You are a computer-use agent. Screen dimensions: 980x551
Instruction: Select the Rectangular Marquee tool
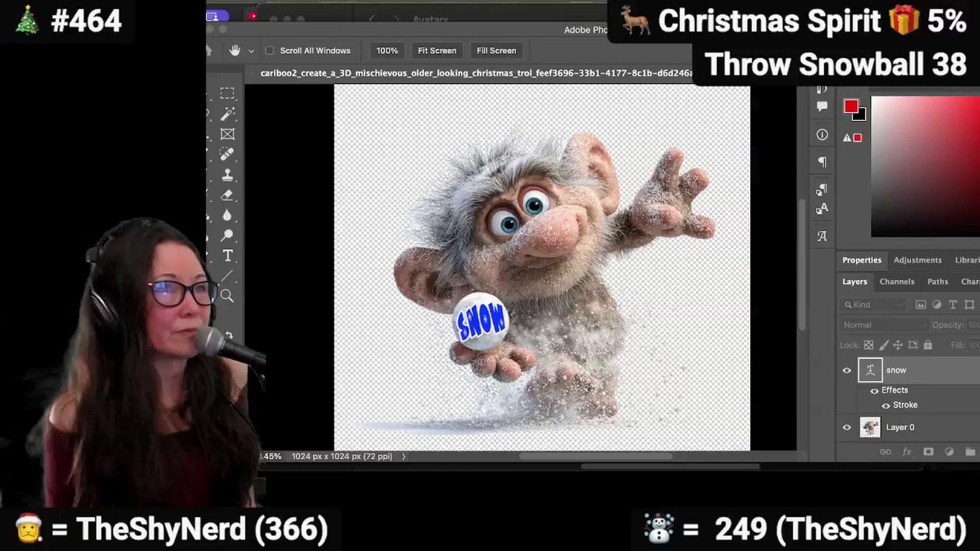click(227, 93)
